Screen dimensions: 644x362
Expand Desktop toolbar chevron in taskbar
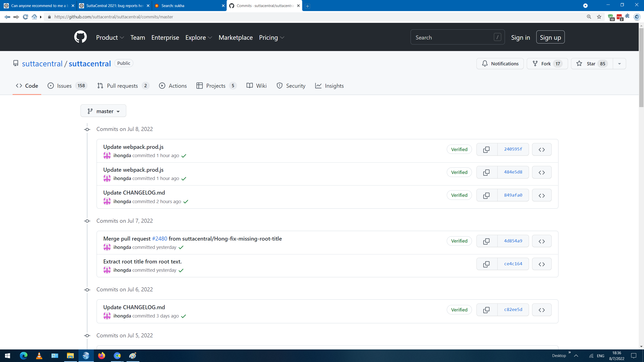[x=570, y=352]
